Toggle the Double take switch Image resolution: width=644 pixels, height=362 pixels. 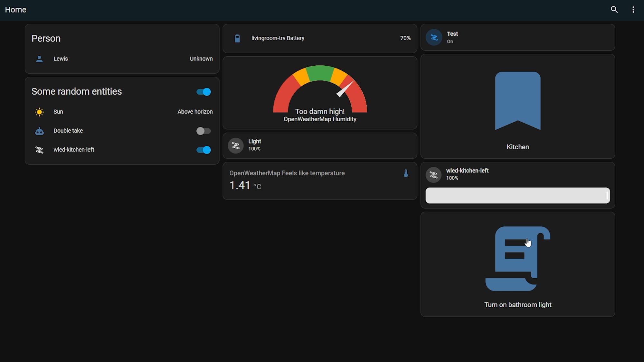click(x=204, y=130)
